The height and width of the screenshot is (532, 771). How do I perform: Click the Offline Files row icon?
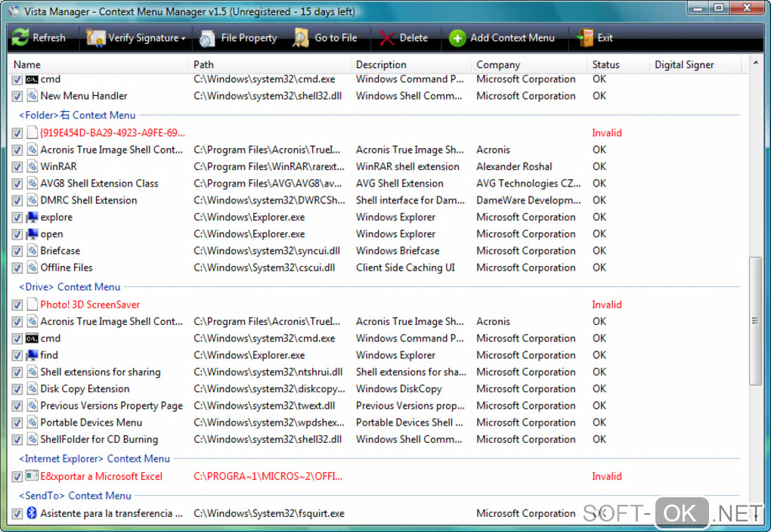pos(33,267)
